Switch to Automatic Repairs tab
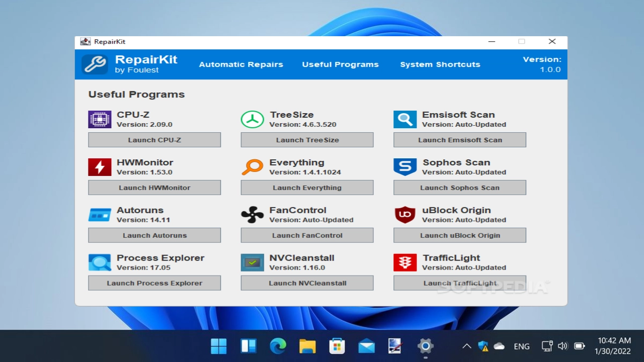The height and width of the screenshot is (362, 644). click(241, 64)
